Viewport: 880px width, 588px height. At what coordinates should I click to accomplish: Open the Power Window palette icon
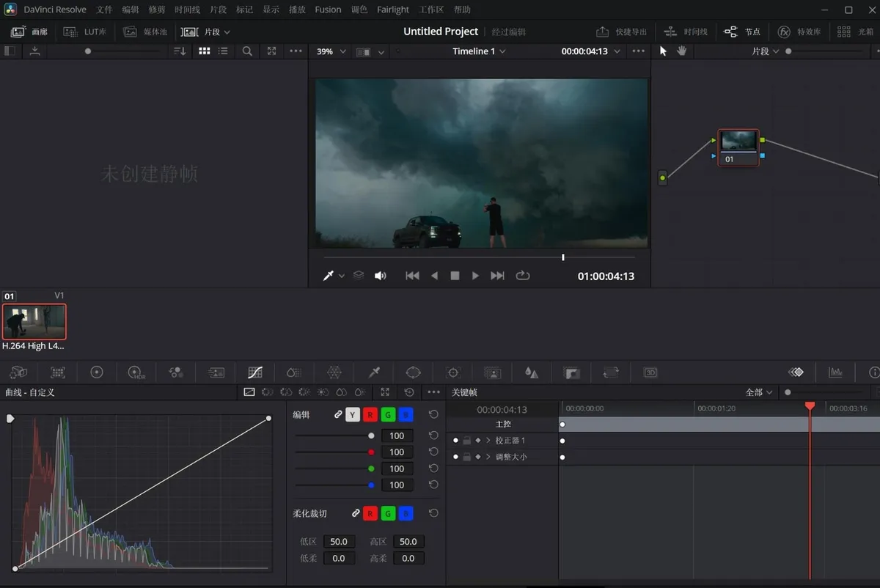pos(413,372)
